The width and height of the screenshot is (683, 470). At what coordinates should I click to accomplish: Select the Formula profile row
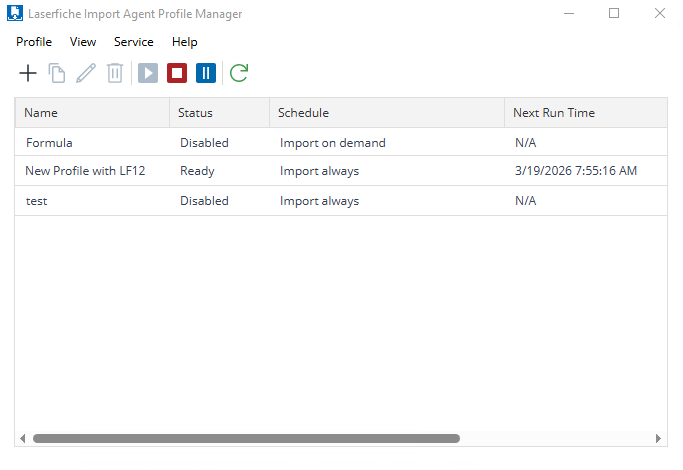click(x=341, y=142)
